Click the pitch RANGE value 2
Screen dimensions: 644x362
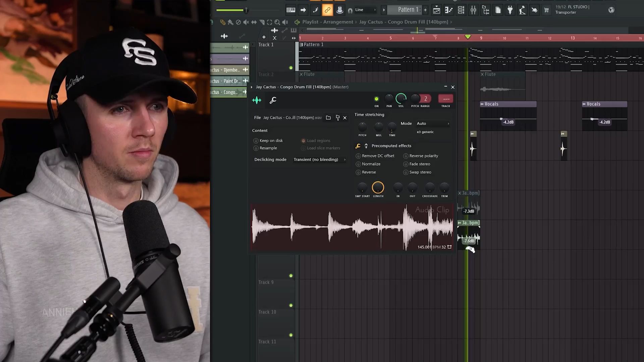pos(425,99)
